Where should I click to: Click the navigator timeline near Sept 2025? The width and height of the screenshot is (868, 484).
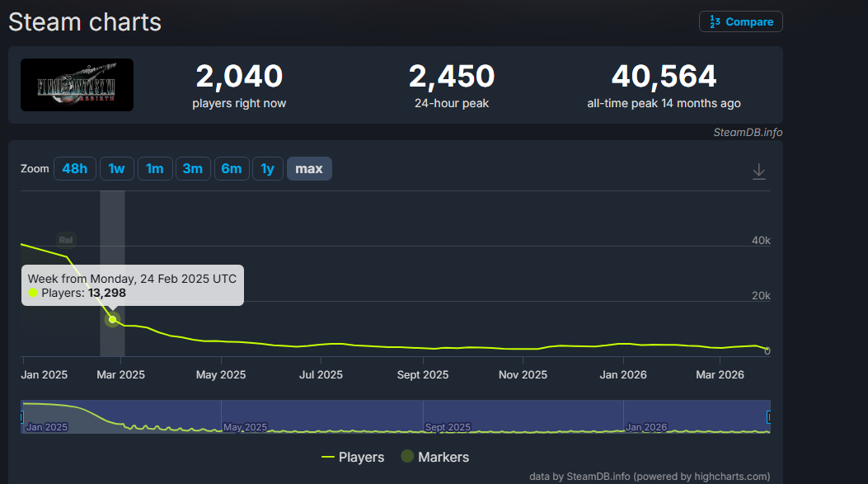click(x=448, y=427)
